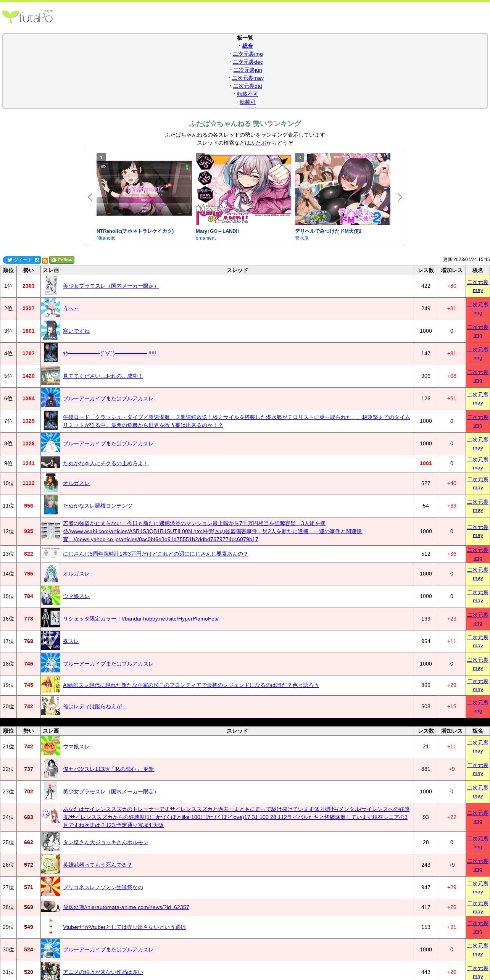Open the thumbnail for the 3位 thread
The height and width of the screenshot is (980, 490).
[51, 331]
